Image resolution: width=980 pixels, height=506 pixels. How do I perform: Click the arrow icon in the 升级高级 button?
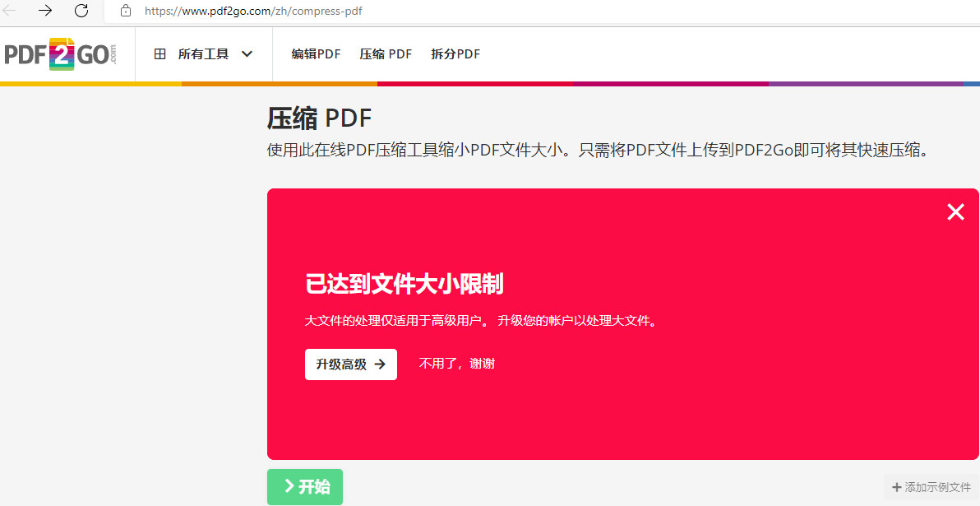[x=379, y=364]
